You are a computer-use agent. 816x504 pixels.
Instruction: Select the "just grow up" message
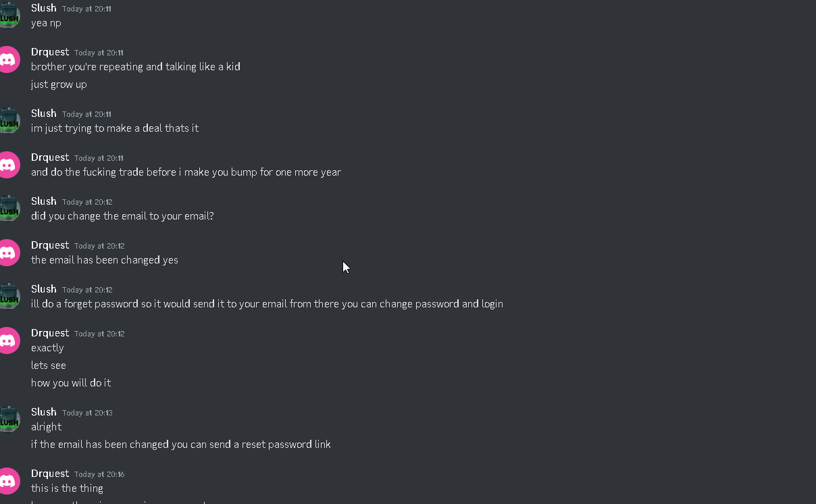click(x=59, y=84)
